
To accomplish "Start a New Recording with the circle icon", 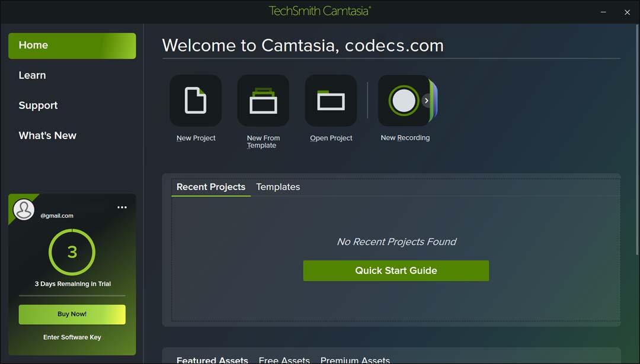I will click(404, 100).
